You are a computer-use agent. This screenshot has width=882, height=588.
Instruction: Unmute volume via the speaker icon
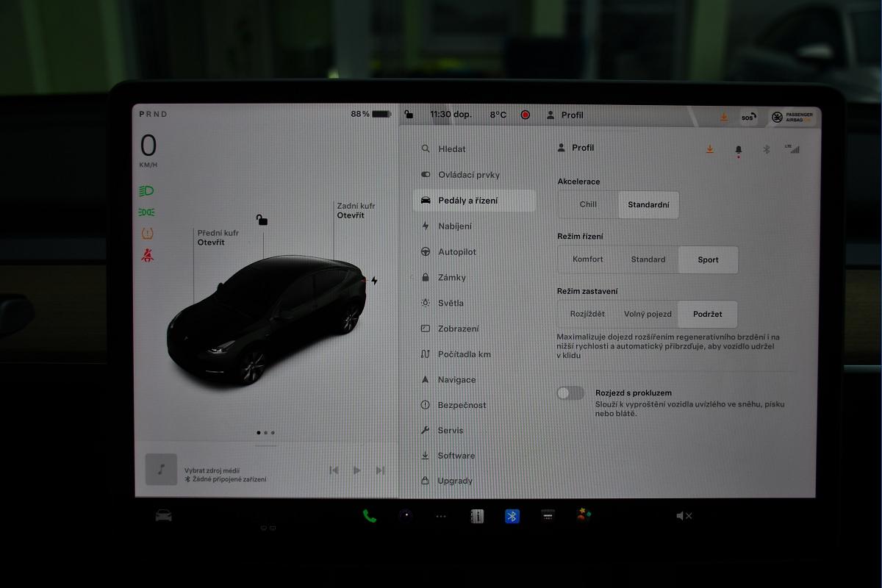click(x=684, y=516)
